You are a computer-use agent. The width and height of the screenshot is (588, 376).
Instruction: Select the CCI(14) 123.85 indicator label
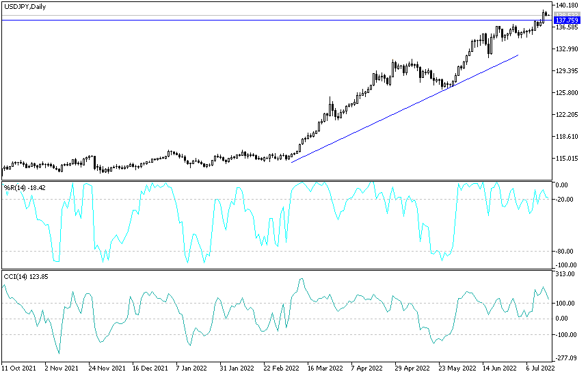pyautogui.click(x=26, y=277)
